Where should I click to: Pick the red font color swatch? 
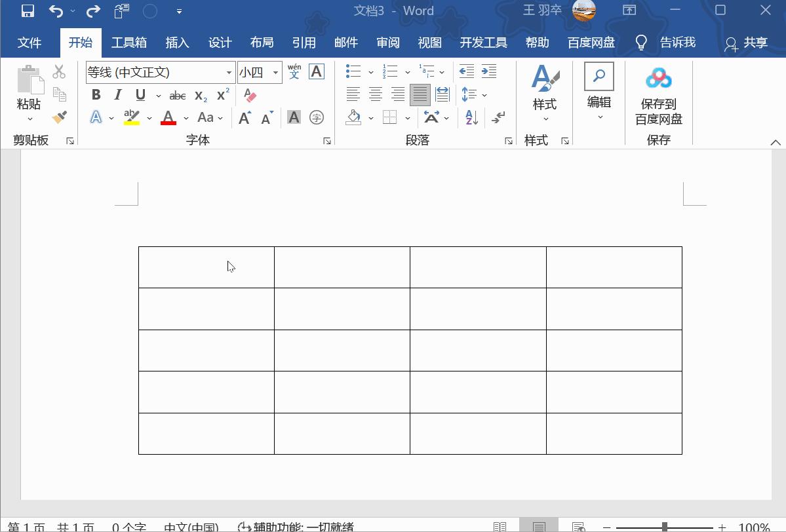coord(168,117)
